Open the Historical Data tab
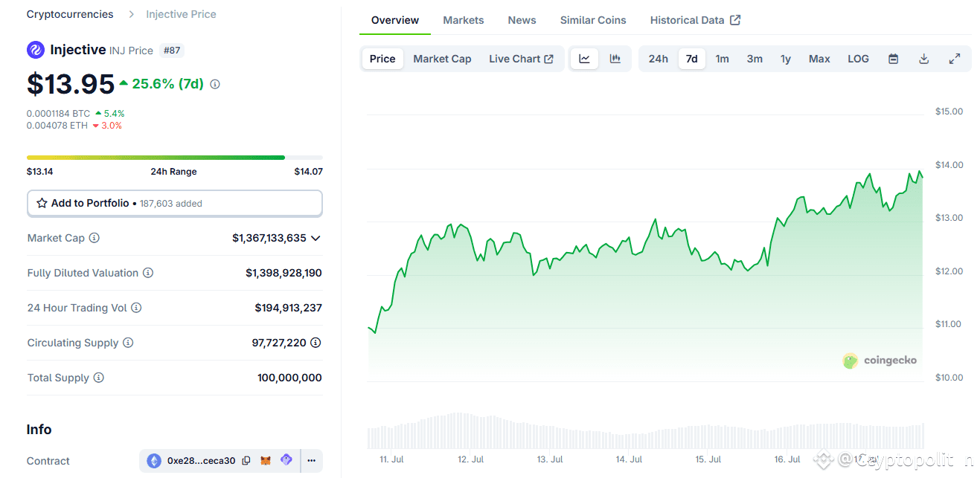Image resolution: width=980 pixels, height=478 pixels. [x=695, y=20]
